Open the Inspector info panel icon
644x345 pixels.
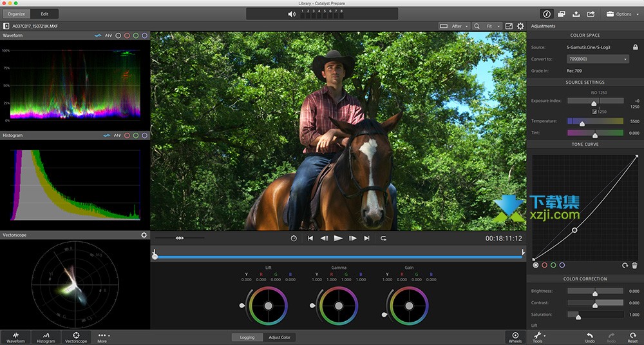tap(546, 14)
